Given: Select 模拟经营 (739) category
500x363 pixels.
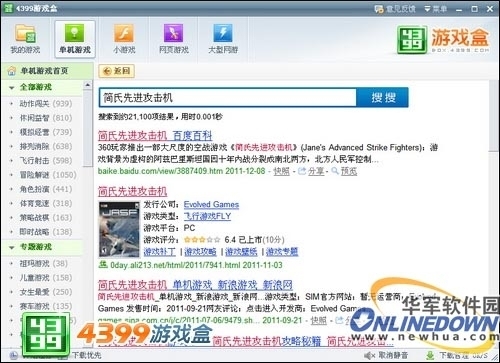Looking at the screenshot, I should (x=46, y=132).
